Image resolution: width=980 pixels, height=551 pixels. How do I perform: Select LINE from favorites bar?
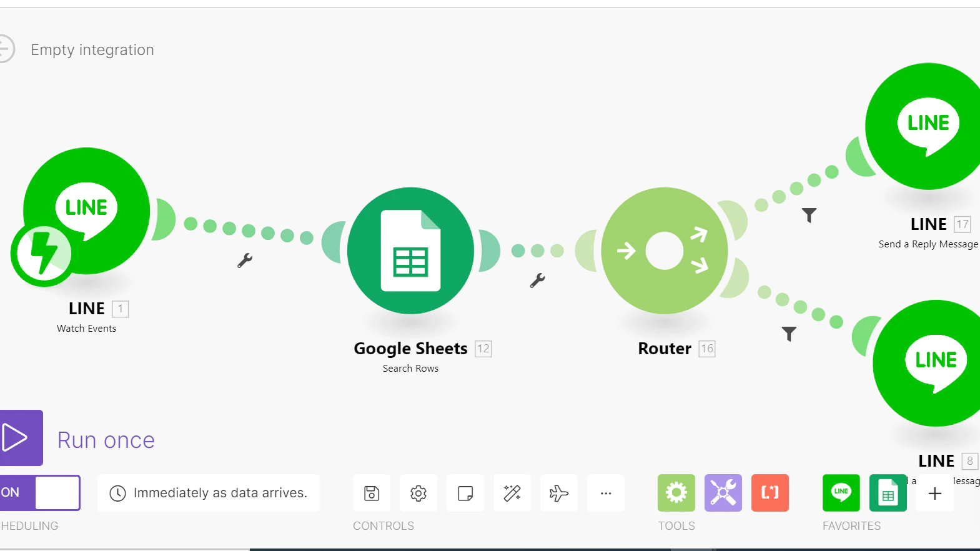click(841, 493)
